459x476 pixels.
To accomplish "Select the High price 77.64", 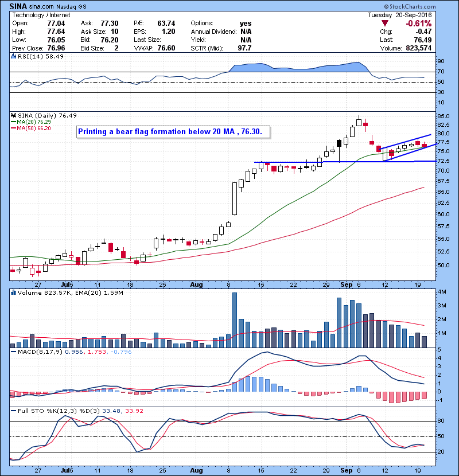I will [x=56, y=32].
